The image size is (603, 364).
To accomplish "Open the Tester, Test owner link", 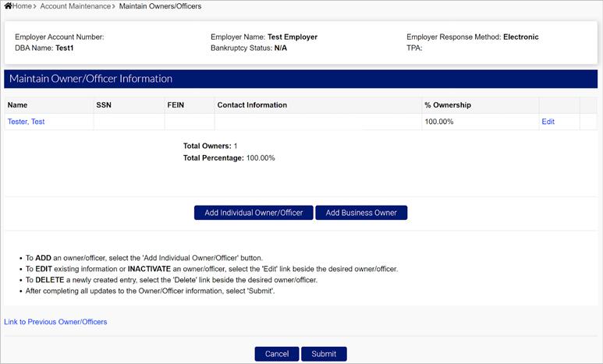I will coord(26,122).
